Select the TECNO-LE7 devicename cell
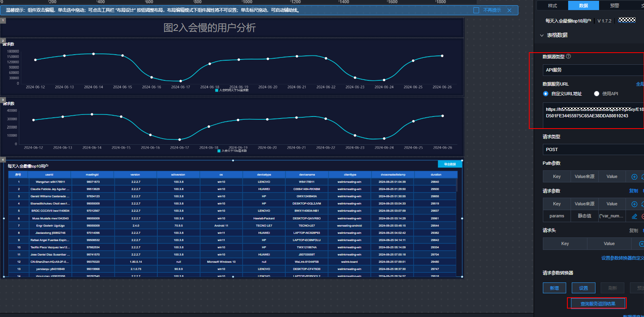 (307, 226)
